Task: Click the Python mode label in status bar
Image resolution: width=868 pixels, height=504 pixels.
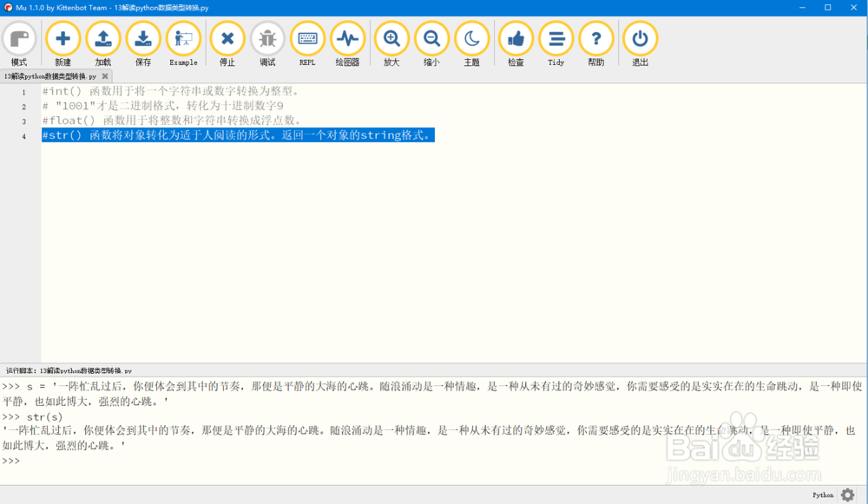Action: [x=823, y=494]
